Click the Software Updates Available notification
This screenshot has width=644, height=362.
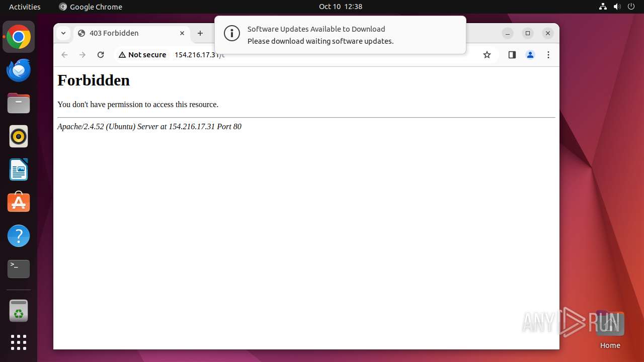tap(340, 35)
